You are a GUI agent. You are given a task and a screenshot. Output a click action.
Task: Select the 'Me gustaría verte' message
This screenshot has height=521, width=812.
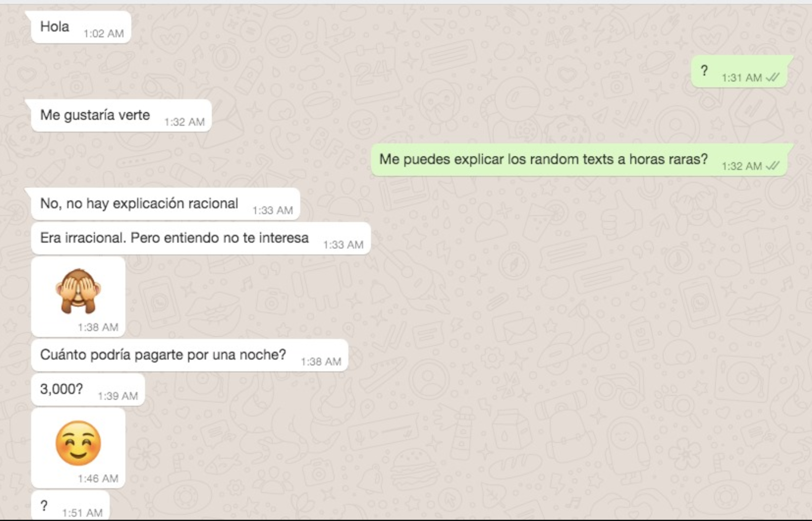[x=121, y=115]
